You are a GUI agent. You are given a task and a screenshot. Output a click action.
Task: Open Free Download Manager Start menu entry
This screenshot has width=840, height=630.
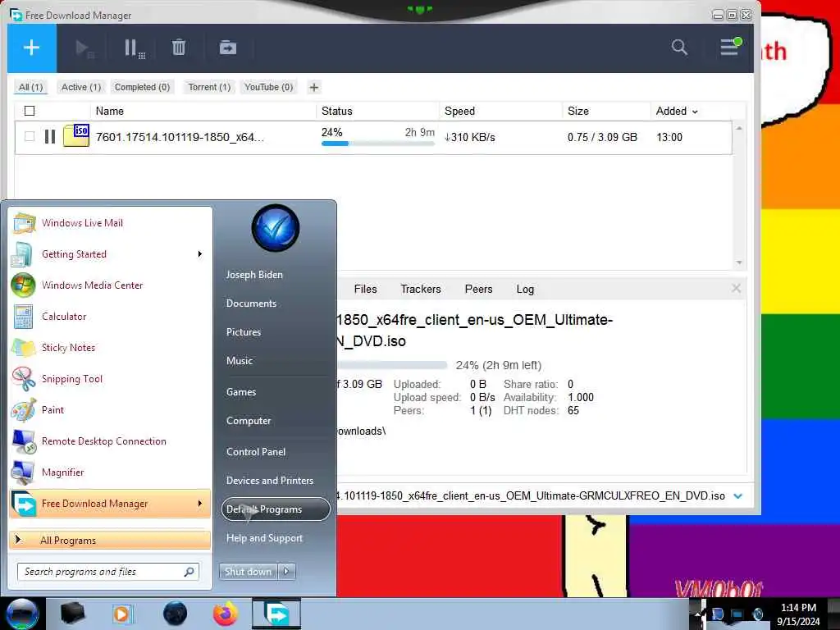(110, 504)
